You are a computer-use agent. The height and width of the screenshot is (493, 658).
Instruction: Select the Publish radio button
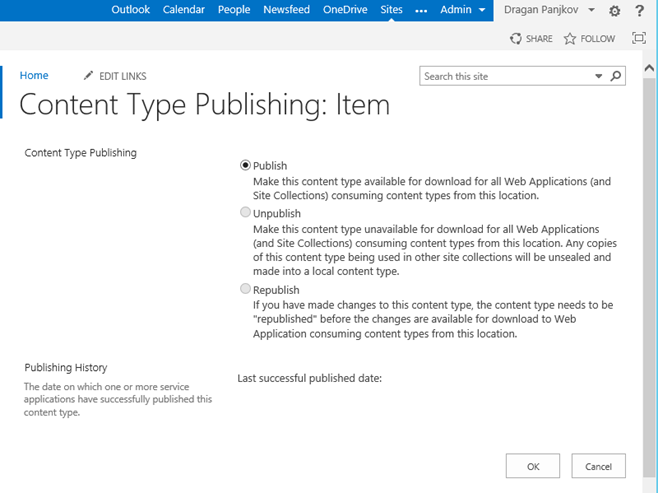[245, 166]
